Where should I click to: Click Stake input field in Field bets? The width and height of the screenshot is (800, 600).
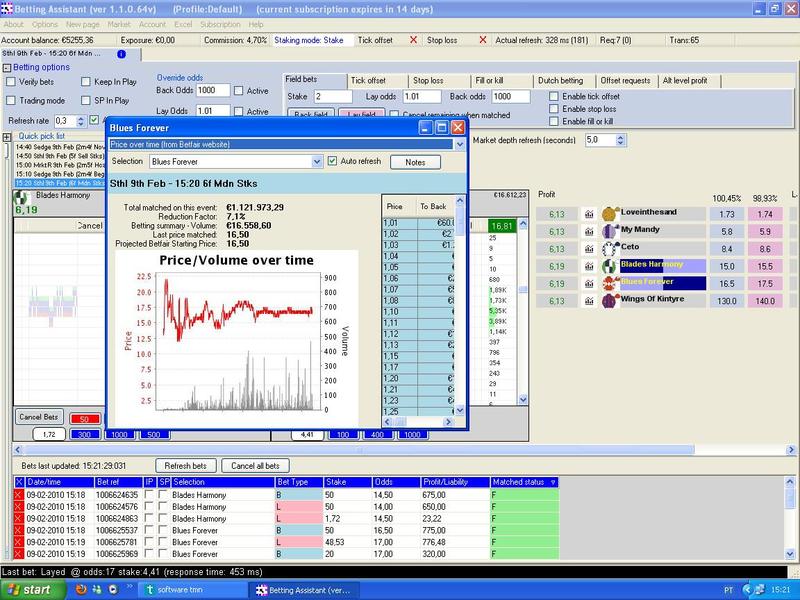point(333,96)
